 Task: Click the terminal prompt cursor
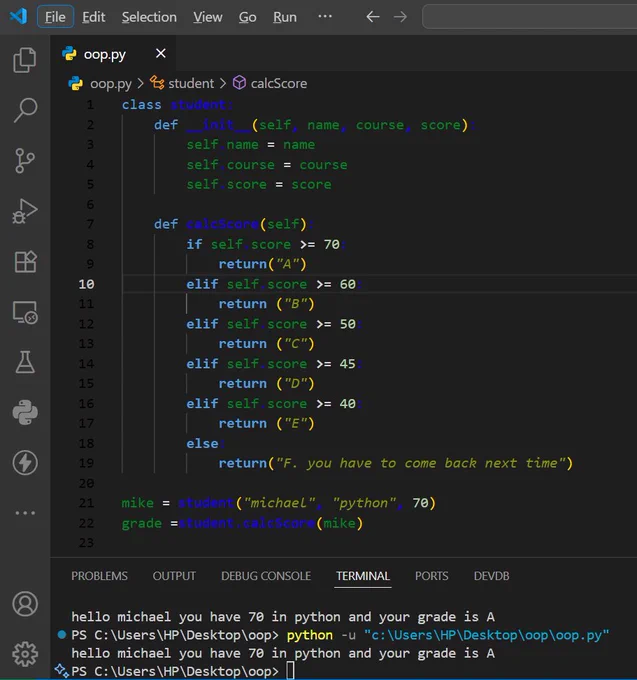pyautogui.click(x=291, y=671)
